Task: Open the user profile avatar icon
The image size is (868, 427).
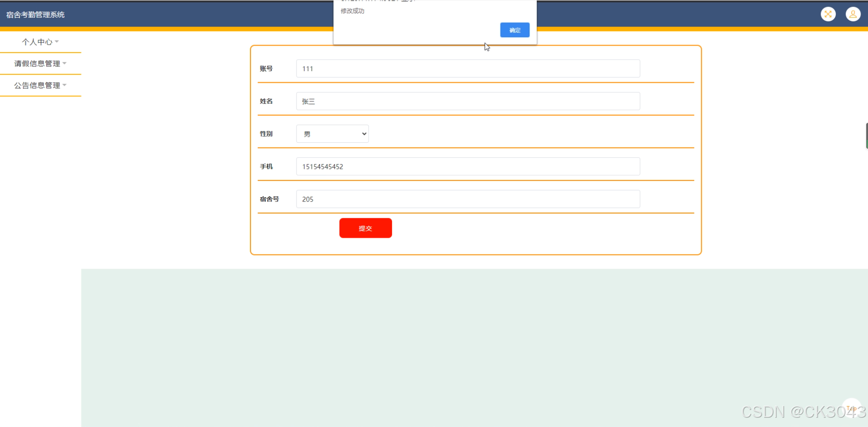Action: click(x=853, y=14)
